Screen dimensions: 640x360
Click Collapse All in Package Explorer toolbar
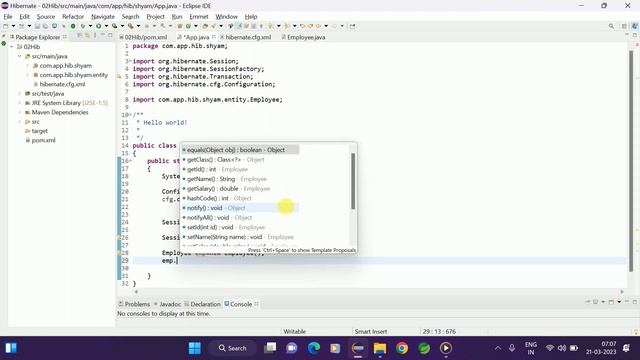[x=80, y=36]
